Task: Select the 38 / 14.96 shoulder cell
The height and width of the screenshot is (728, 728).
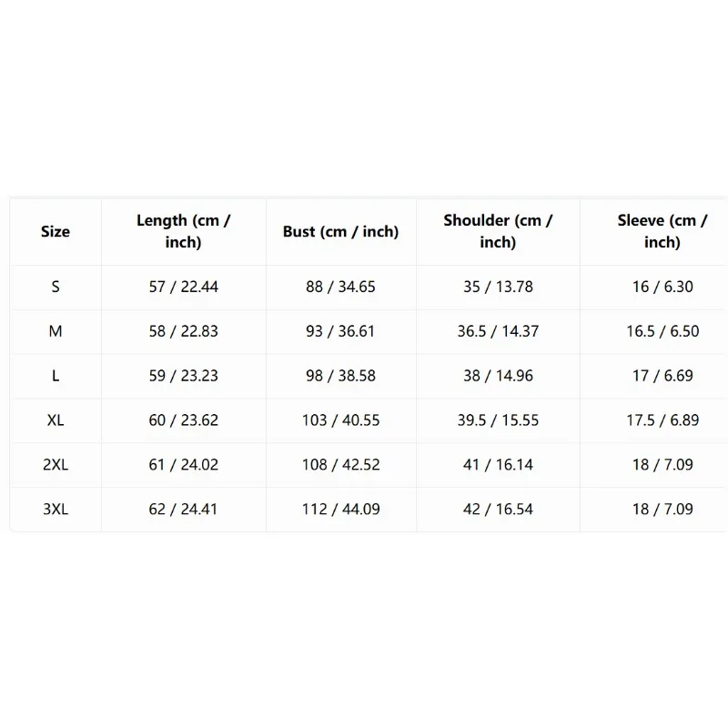Action: [498, 376]
